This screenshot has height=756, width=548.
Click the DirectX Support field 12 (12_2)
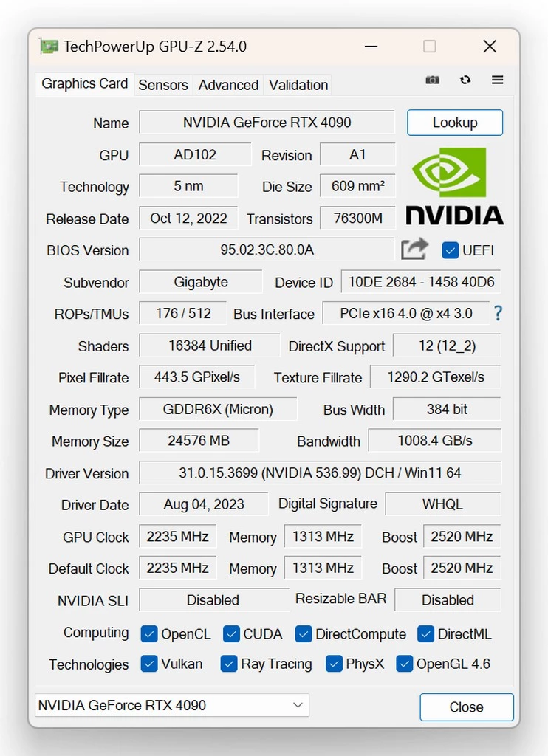(447, 346)
